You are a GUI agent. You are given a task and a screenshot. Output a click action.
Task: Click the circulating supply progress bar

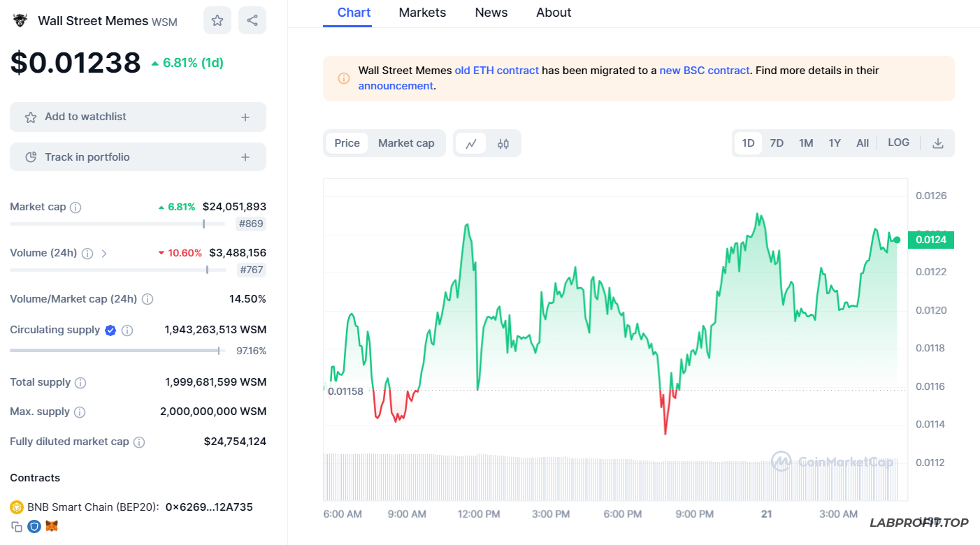coord(115,351)
